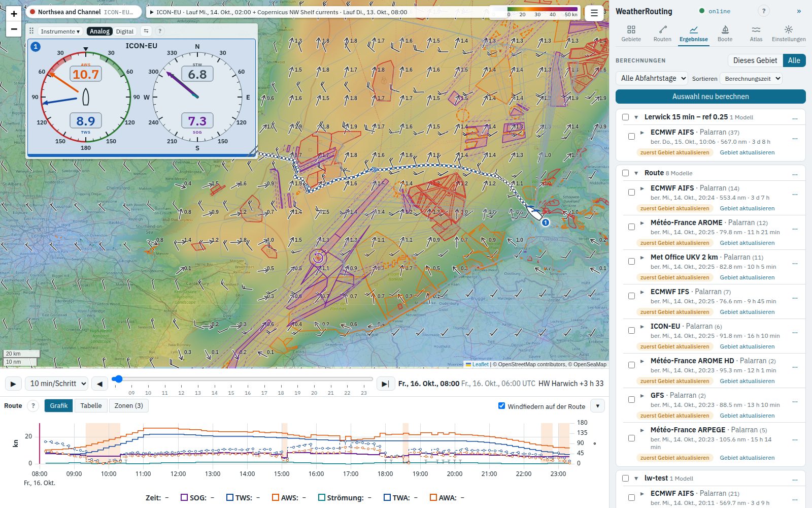The image size is (812, 508).
Task: Check the ICON-EU Palarran result
Action: 631,331
